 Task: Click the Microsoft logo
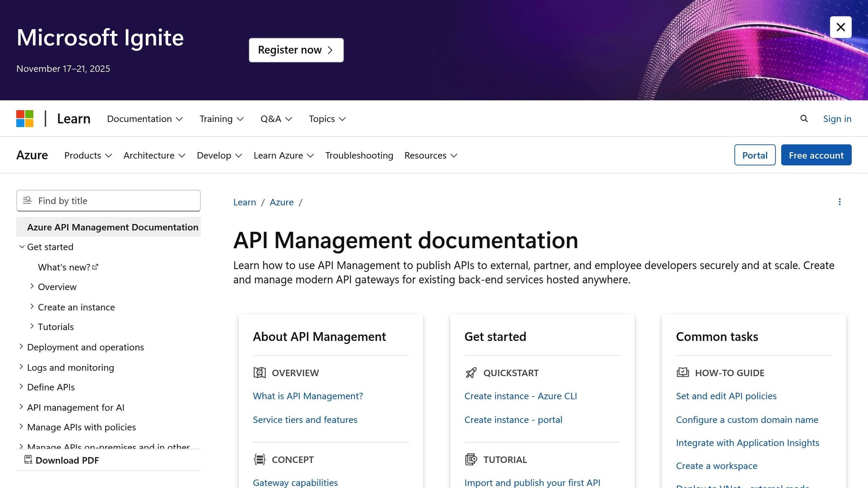(25, 119)
